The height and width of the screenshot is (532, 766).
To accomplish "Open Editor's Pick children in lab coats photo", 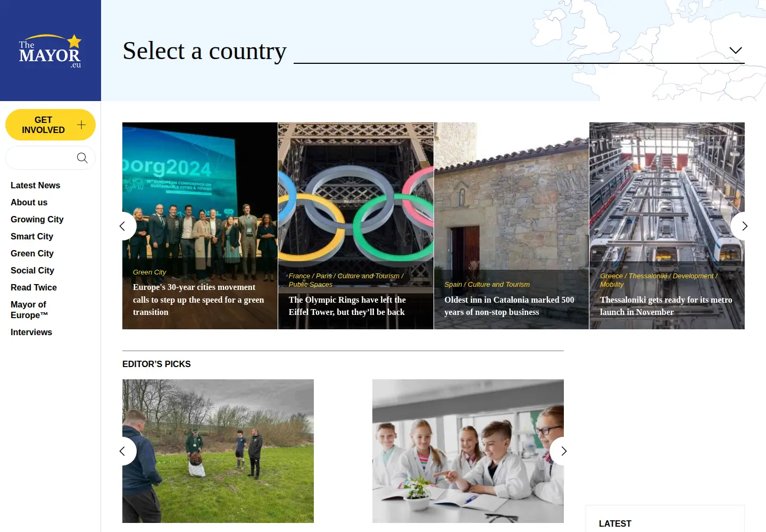I will click(x=468, y=451).
